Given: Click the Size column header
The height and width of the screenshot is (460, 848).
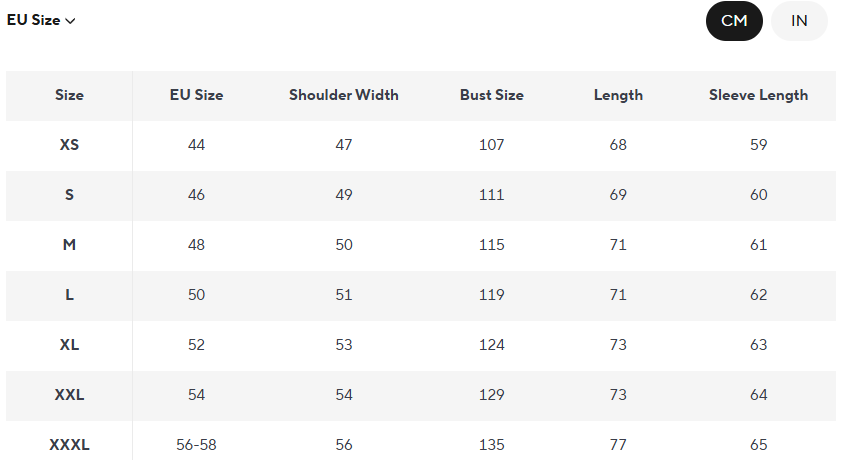Looking at the screenshot, I should pos(69,95).
